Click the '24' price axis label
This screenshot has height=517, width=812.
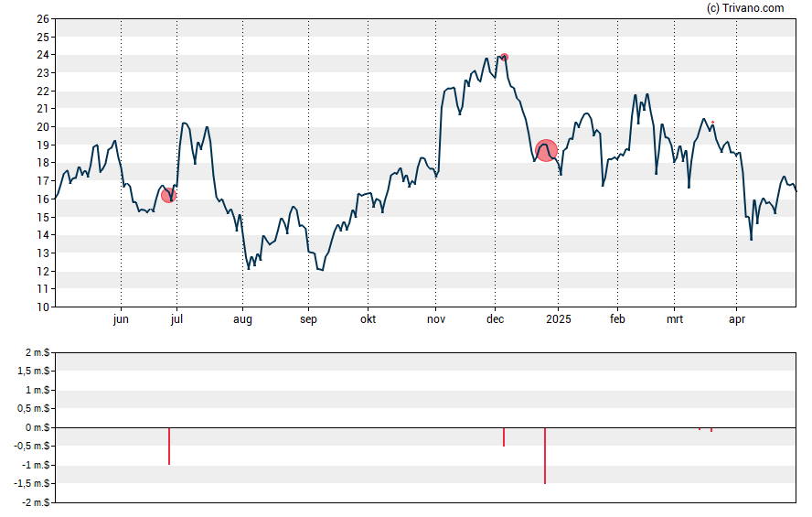pos(43,55)
